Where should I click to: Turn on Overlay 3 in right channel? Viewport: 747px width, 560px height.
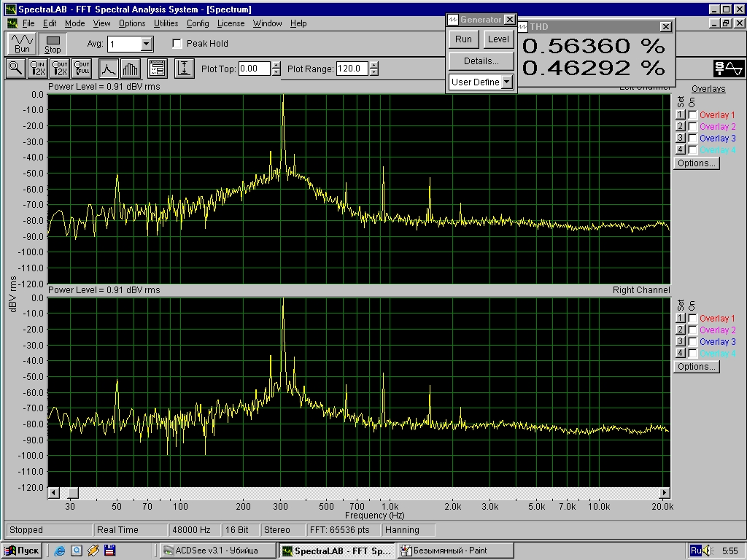tap(692, 342)
